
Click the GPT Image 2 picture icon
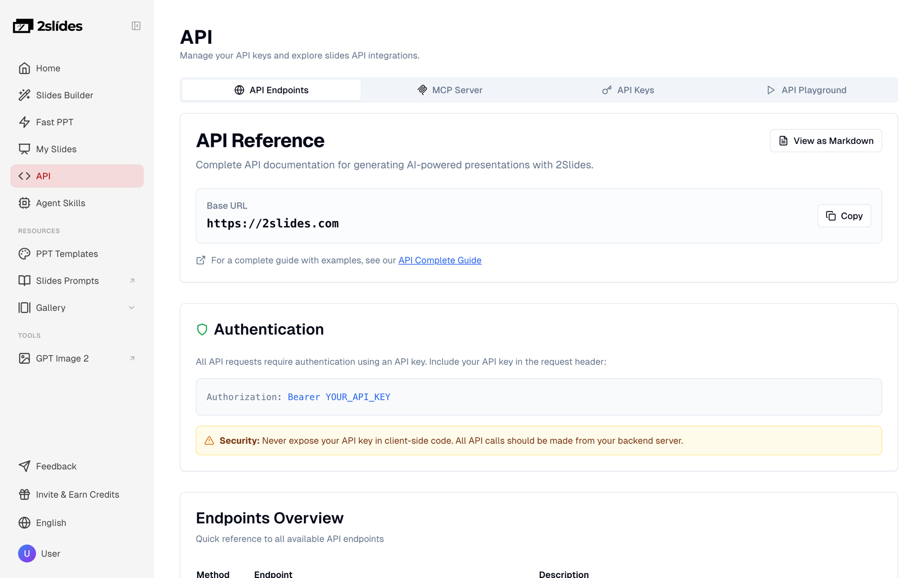click(x=24, y=359)
